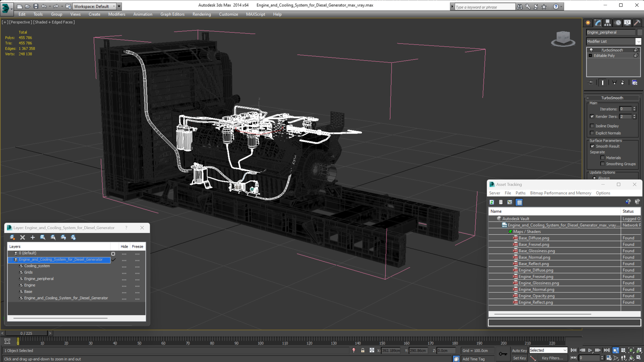Click the Shaded + Edged Faces viewport label
644x362 pixels.
point(54,22)
